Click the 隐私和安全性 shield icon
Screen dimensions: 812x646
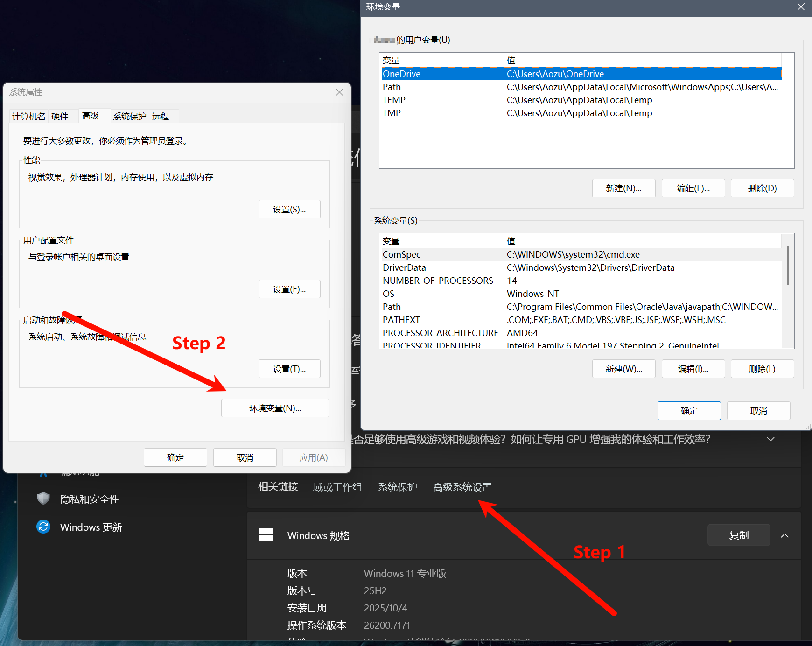[x=43, y=499]
